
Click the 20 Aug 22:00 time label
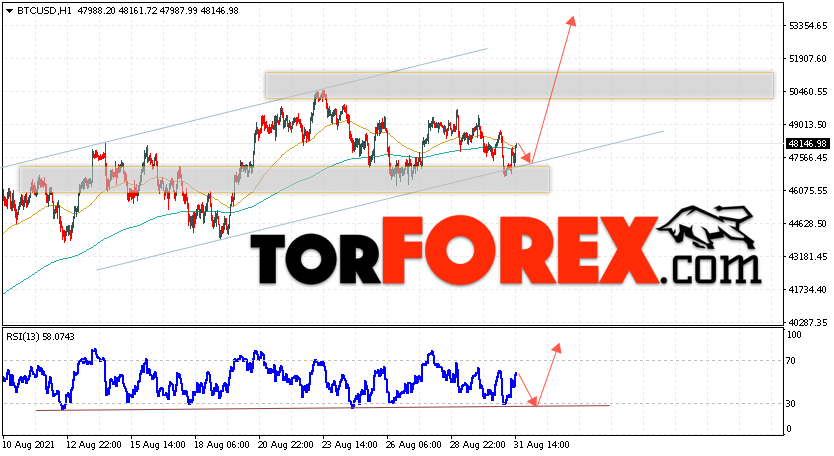(x=286, y=445)
